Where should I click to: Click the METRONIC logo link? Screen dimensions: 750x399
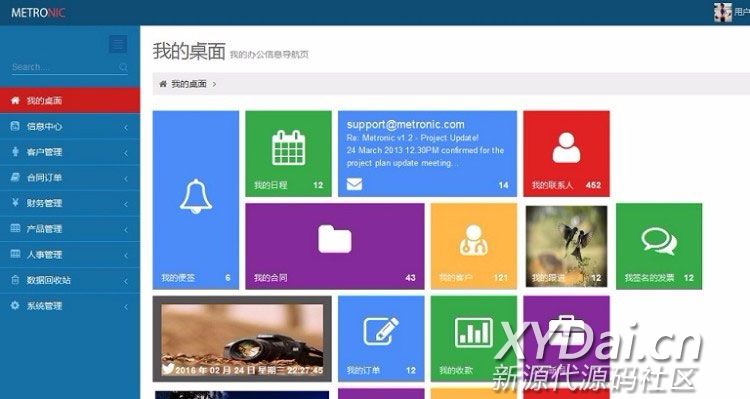(38, 13)
